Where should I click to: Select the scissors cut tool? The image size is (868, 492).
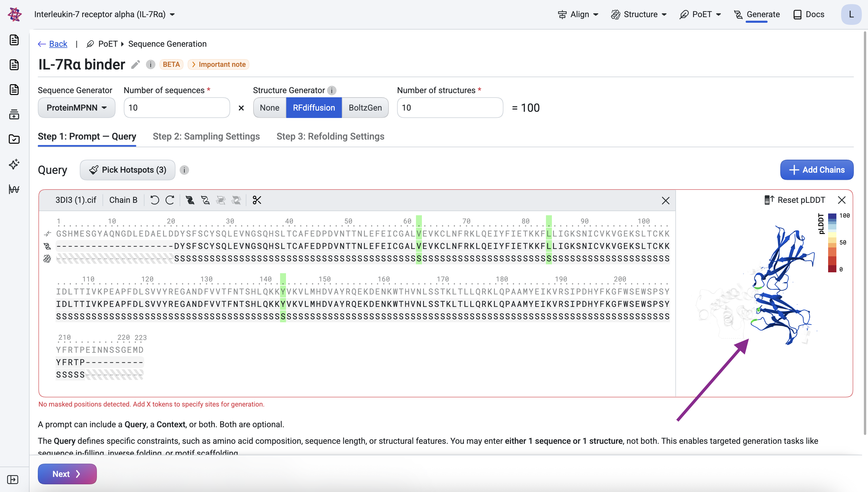[257, 200]
